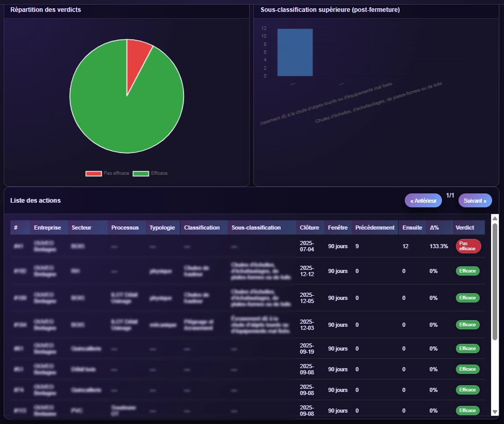Click "Efficace" badge in the 2025-12-05 row
Screen dimensions: 504x424
[x=467, y=298]
